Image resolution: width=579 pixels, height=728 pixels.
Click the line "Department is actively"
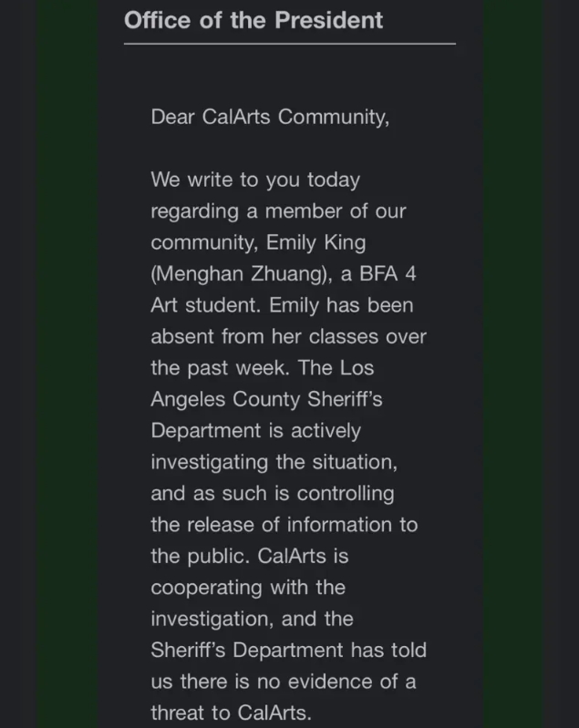(x=255, y=430)
